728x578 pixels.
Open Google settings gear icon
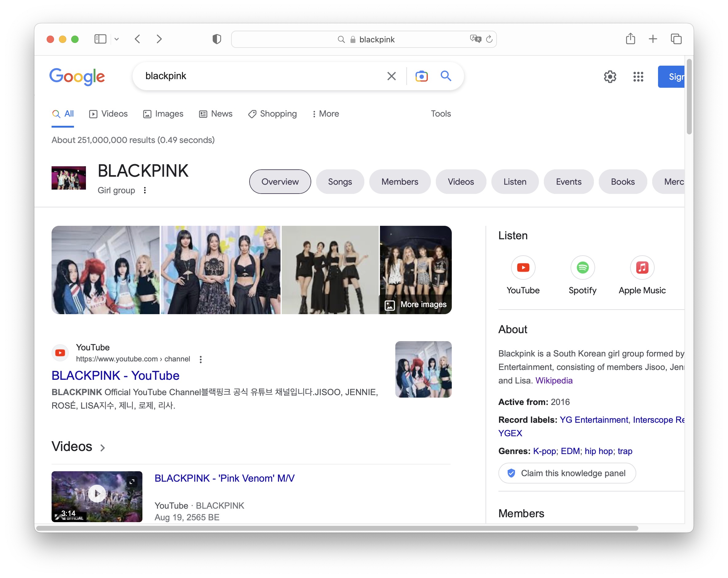point(610,77)
